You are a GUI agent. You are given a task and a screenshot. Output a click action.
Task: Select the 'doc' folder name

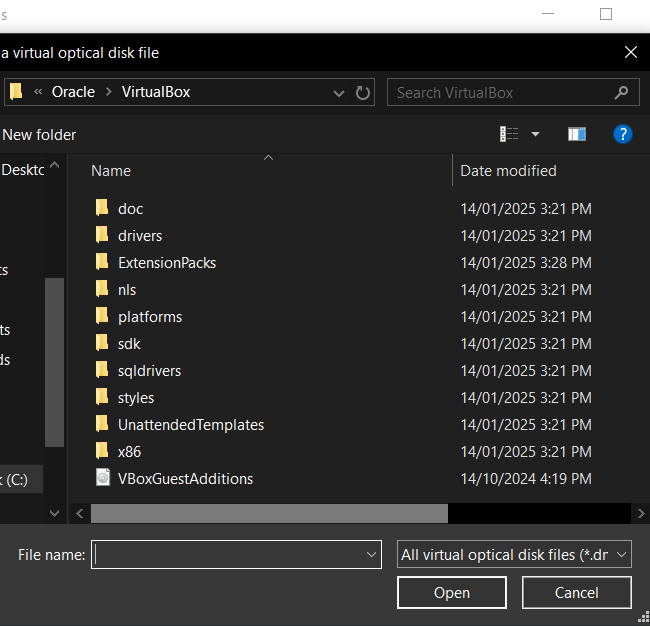point(131,209)
